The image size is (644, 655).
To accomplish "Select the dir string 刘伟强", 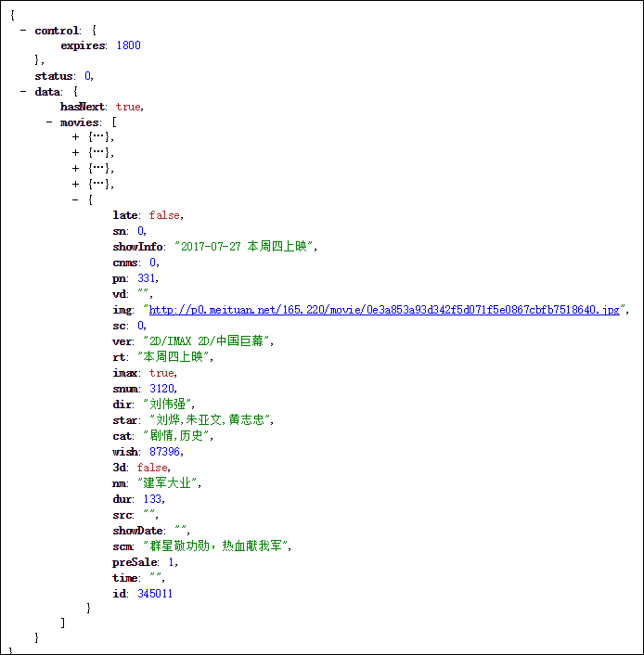I will click(x=167, y=404).
